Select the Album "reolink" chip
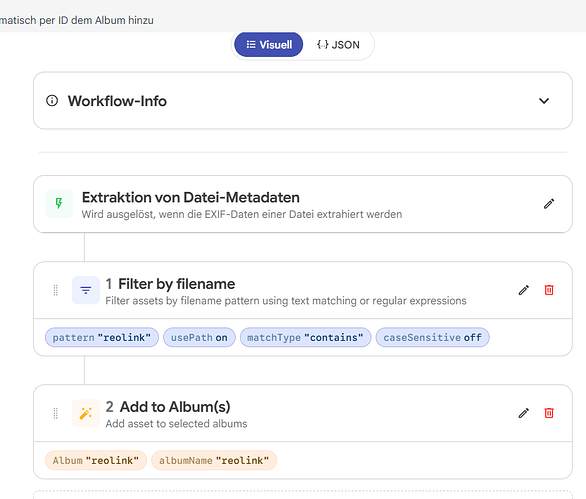 coord(96,461)
